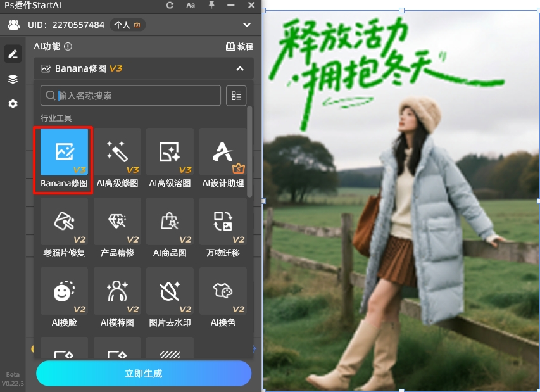Select the AI高级溶图 tool
Screen dimensions: 540x392
(x=170, y=152)
